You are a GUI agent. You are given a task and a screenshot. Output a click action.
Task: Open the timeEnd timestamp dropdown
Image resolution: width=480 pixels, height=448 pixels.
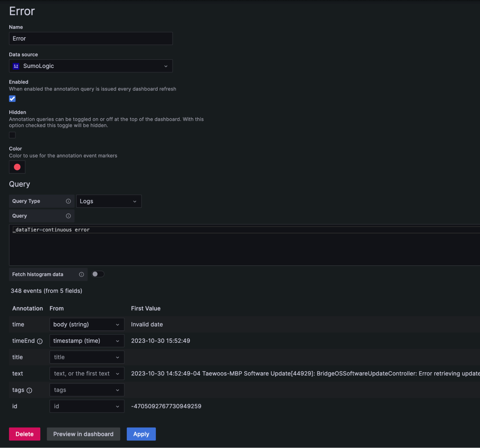pyautogui.click(x=87, y=341)
